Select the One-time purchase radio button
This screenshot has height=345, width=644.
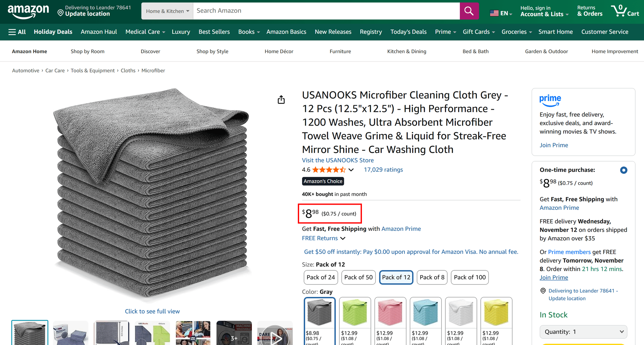click(x=624, y=170)
